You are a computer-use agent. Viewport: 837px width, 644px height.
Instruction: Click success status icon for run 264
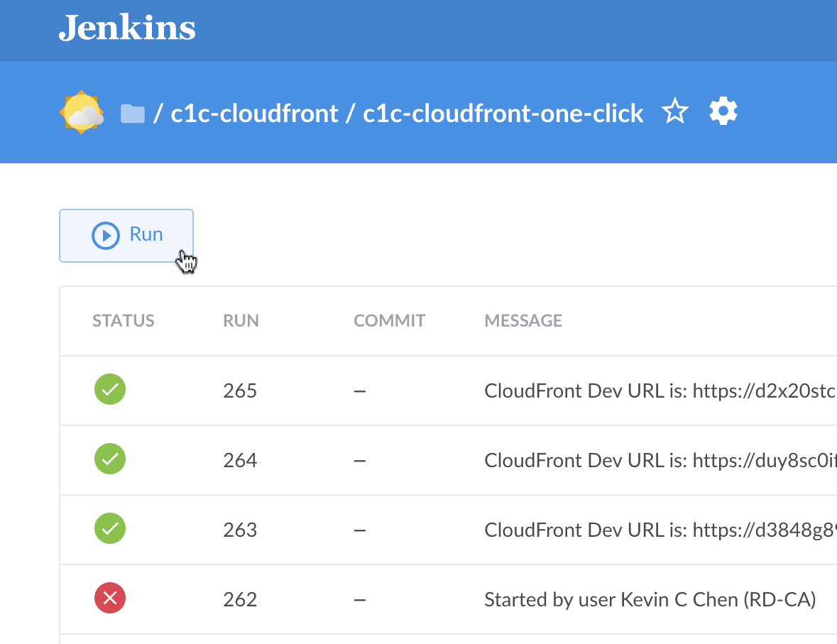(110, 459)
